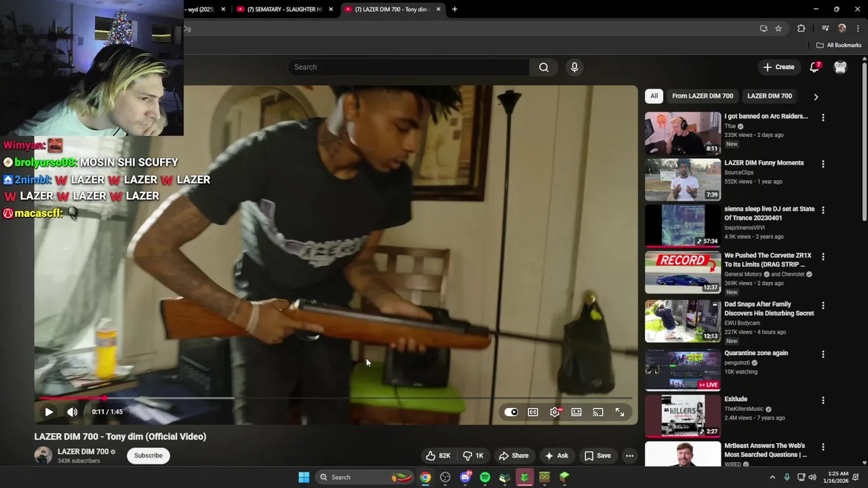This screenshot has height=488, width=868.
Task: Open options for Corvette ZR1X video
Action: click(x=823, y=257)
